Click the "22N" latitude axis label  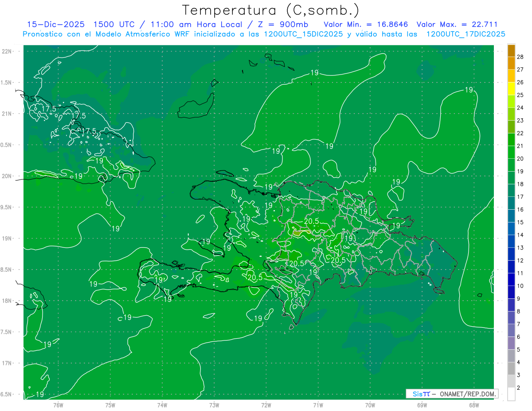point(7,51)
